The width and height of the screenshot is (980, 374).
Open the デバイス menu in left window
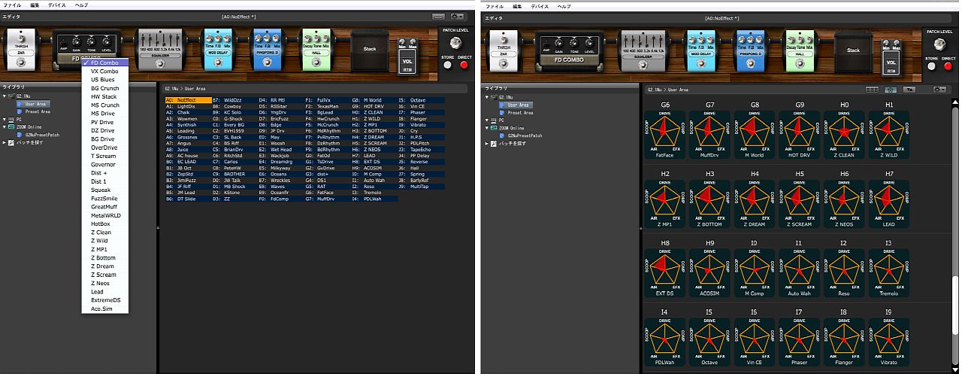[x=56, y=5]
